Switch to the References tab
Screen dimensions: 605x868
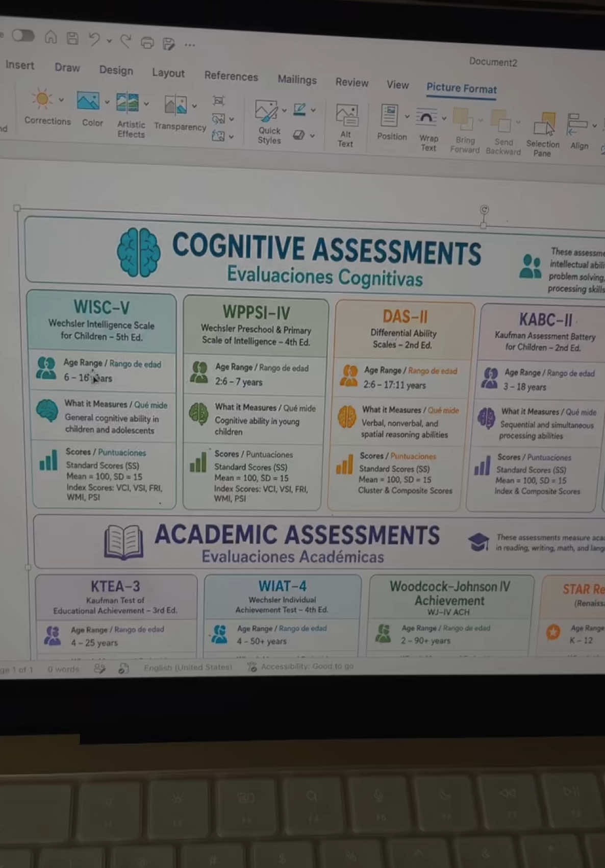231,76
